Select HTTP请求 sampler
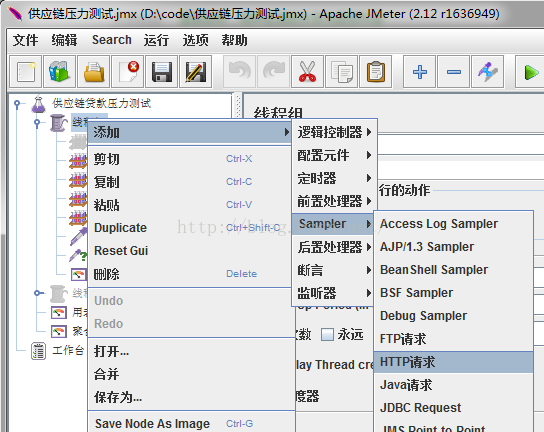544x432 pixels. (453, 362)
